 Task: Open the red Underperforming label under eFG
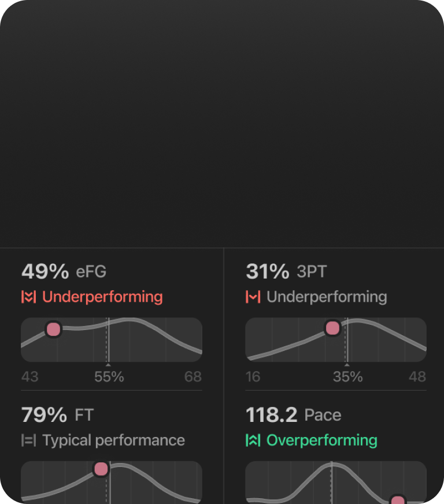pyautogui.click(x=102, y=297)
